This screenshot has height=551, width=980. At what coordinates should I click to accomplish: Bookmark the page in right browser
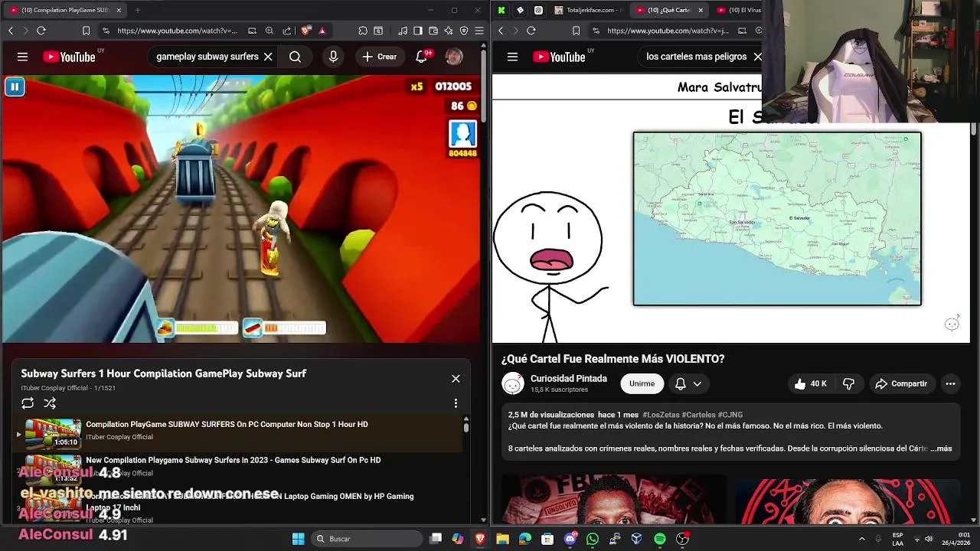click(x=576, y=31)
